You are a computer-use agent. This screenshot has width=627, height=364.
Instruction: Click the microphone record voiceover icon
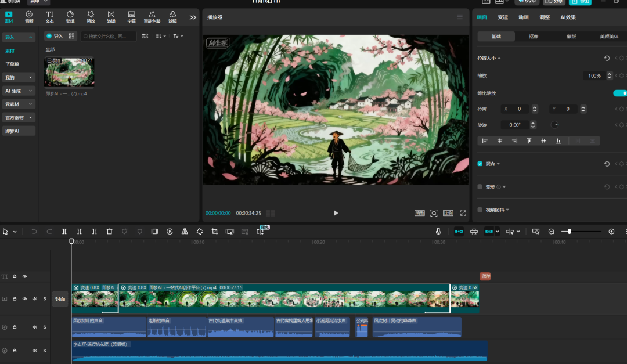click(439, 232)
